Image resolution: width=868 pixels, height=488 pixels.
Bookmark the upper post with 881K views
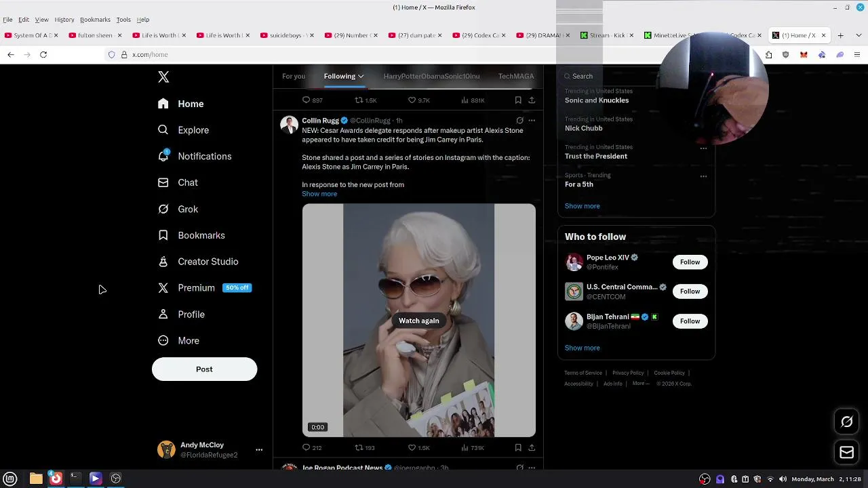pyautogui.click(x=518, y=100)
